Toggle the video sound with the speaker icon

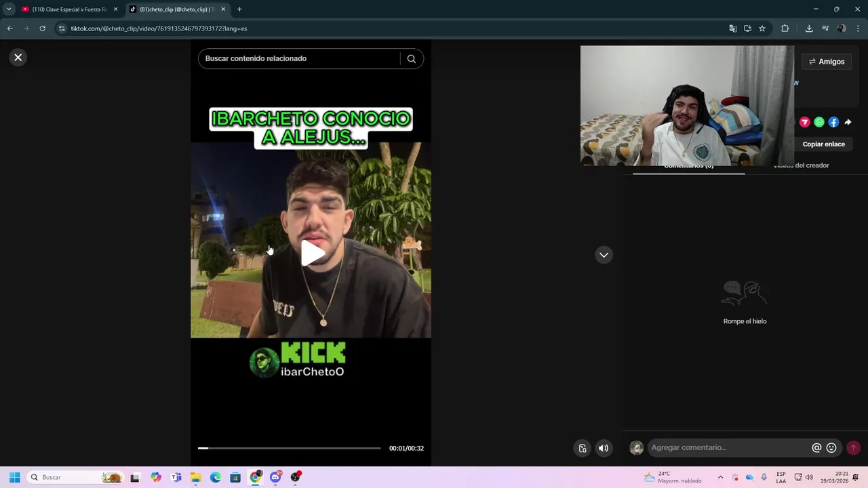604,448
